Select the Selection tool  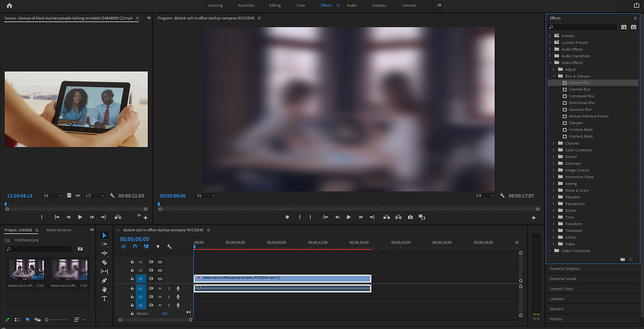[105, 235]
